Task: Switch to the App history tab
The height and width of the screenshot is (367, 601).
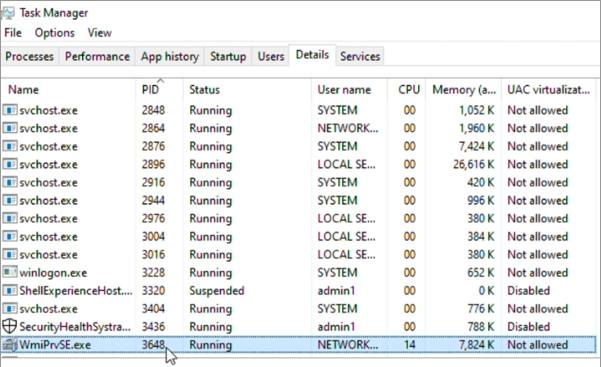Action: pos(170,56)
